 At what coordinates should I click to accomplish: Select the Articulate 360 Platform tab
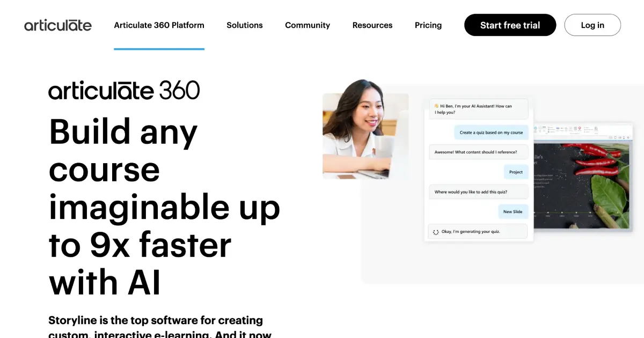point(159,25)
